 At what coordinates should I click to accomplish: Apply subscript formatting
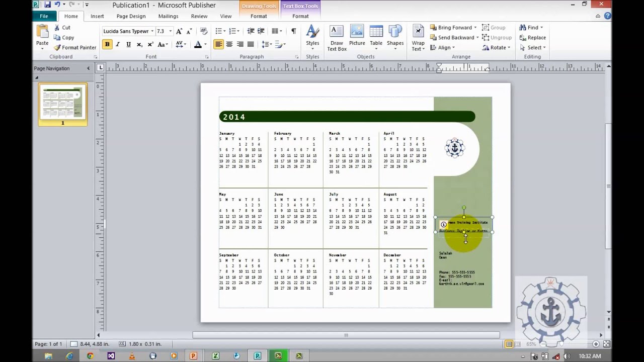coord(139,45)
